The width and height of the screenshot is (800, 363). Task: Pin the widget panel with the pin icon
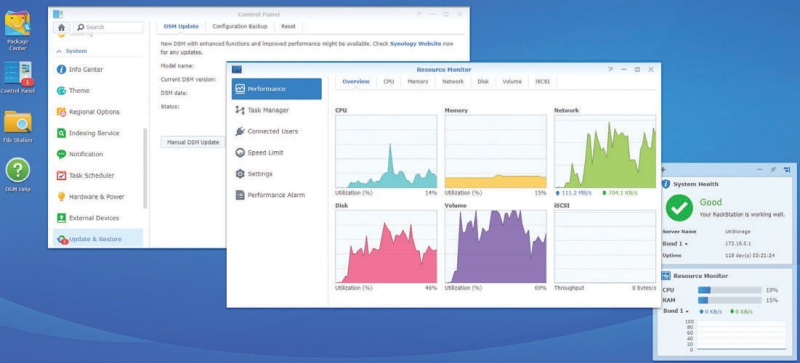[773, 170]
